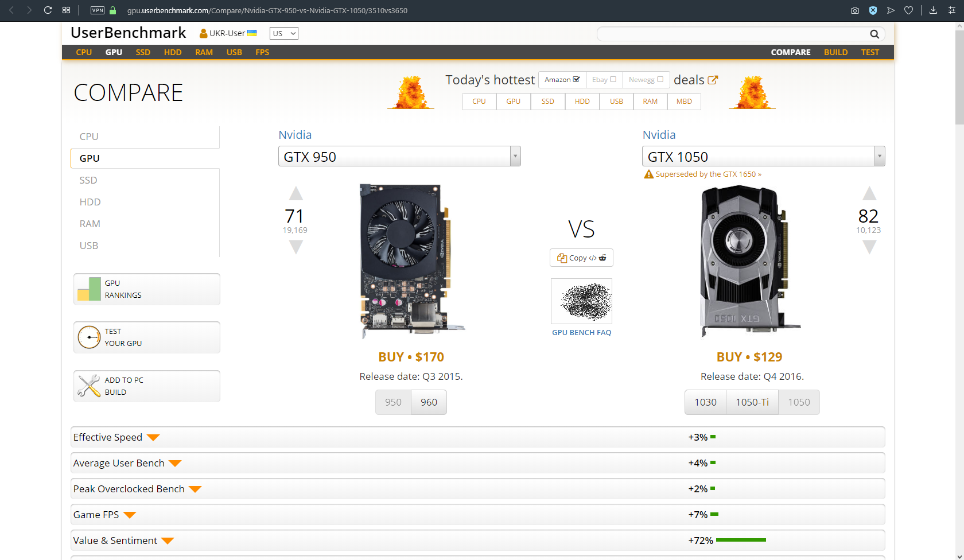Open the GPU BENCH FAQ link
964x560 pixels.
click(x=581, y=333)
